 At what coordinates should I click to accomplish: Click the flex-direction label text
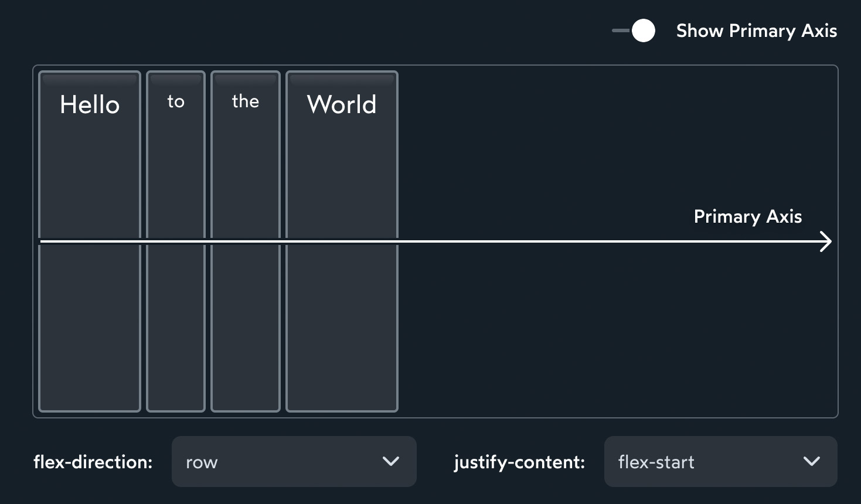(92, 462)
